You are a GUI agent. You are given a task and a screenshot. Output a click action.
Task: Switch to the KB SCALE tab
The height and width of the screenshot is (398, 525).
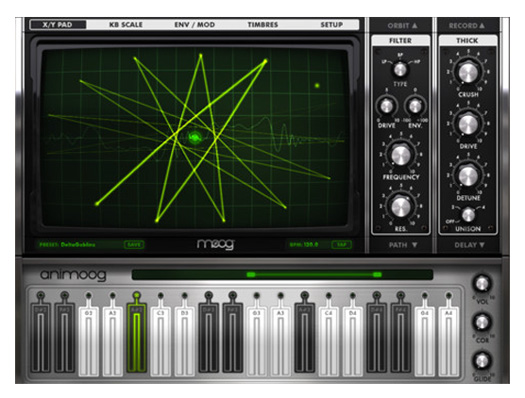126,25
